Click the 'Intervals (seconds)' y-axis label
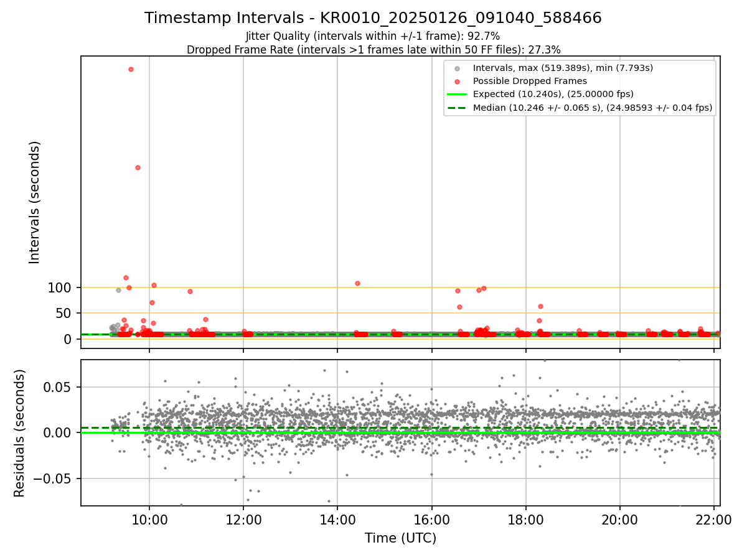Viewport: 747px width, 560px height. pyautogui.click(x=35, y=202)
